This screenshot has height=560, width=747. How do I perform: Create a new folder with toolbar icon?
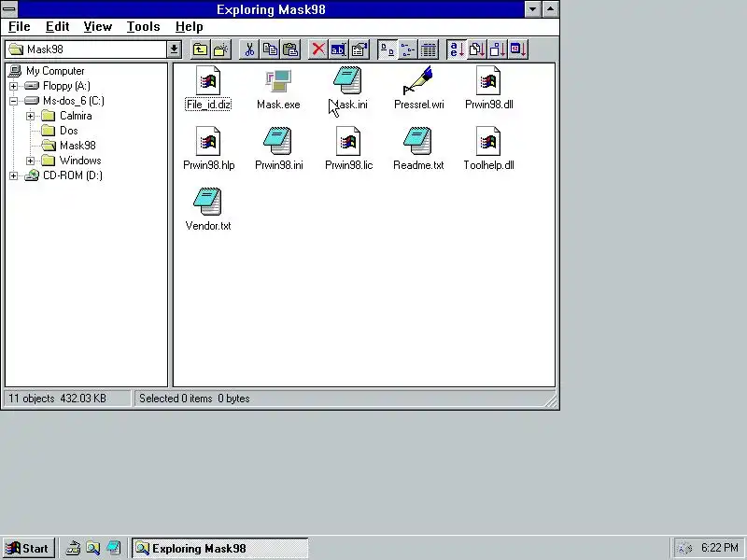[221, 49]
